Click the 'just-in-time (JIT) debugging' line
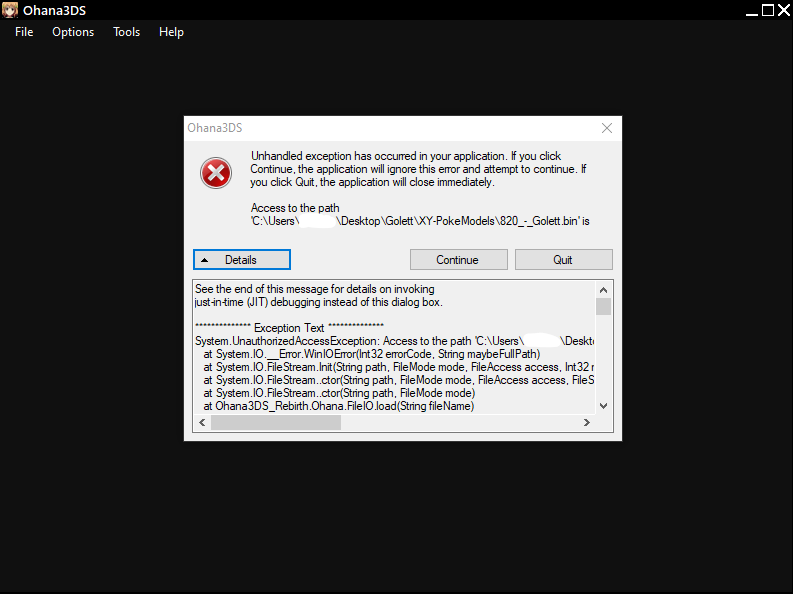The height and width of the screenshot is (594, 793). coord(319,302)
